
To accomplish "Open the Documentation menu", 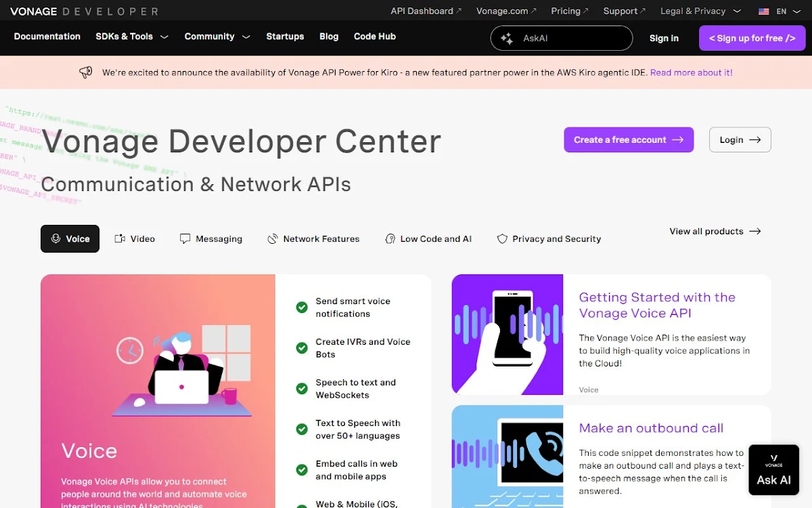I will point(47,37).
